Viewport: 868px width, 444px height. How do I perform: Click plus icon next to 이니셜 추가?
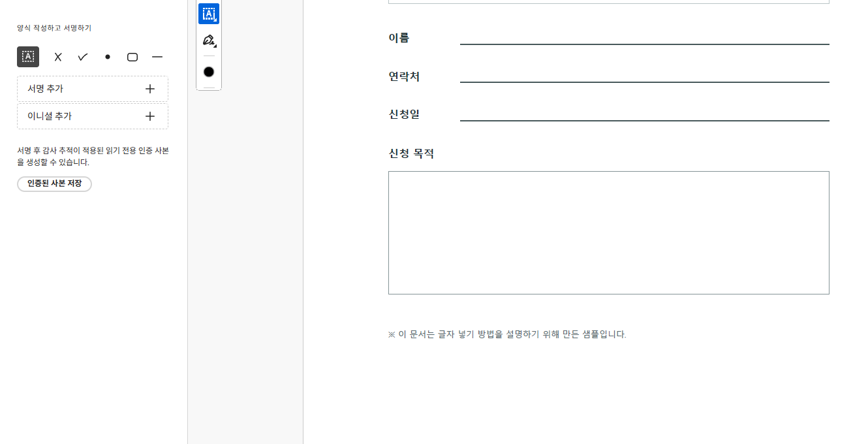(x=150, y=116)
